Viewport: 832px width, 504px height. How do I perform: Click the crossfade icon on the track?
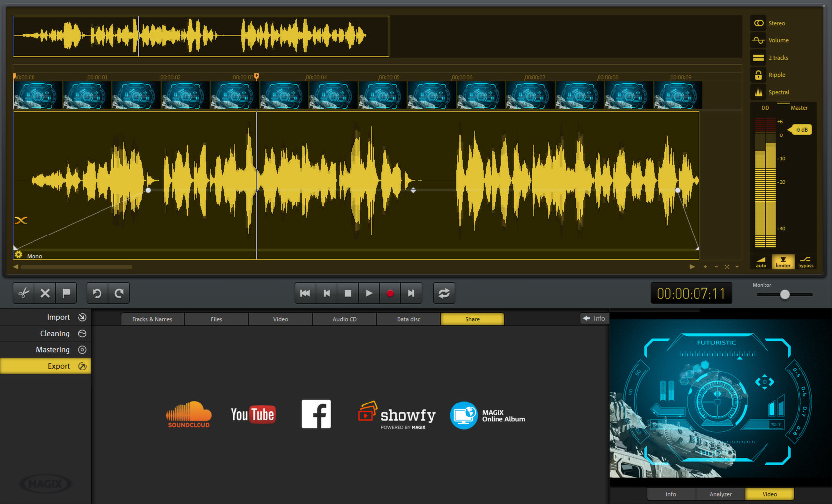(x=21, y=220)
